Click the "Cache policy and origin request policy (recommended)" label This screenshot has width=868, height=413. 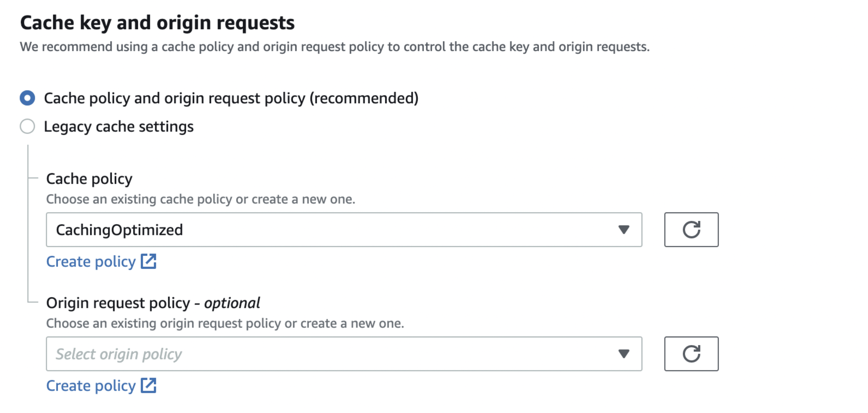(x=231, y=98)
